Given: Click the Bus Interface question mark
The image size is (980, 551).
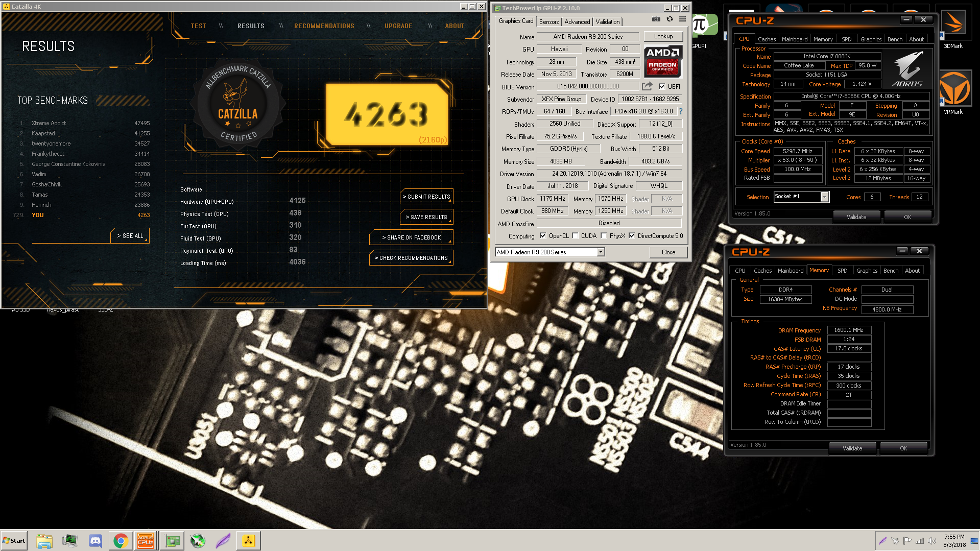Looking at the screenshot, I should (680, 111).
